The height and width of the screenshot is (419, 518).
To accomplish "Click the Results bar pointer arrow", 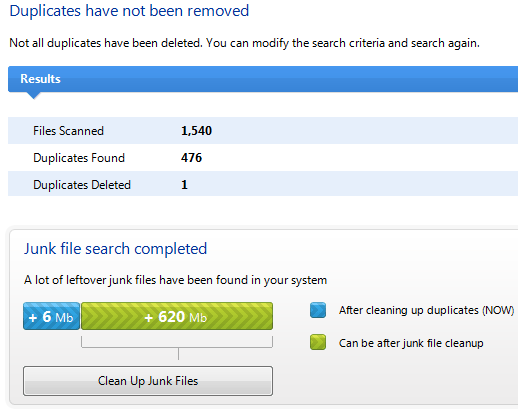I will [x=34, y=96].
